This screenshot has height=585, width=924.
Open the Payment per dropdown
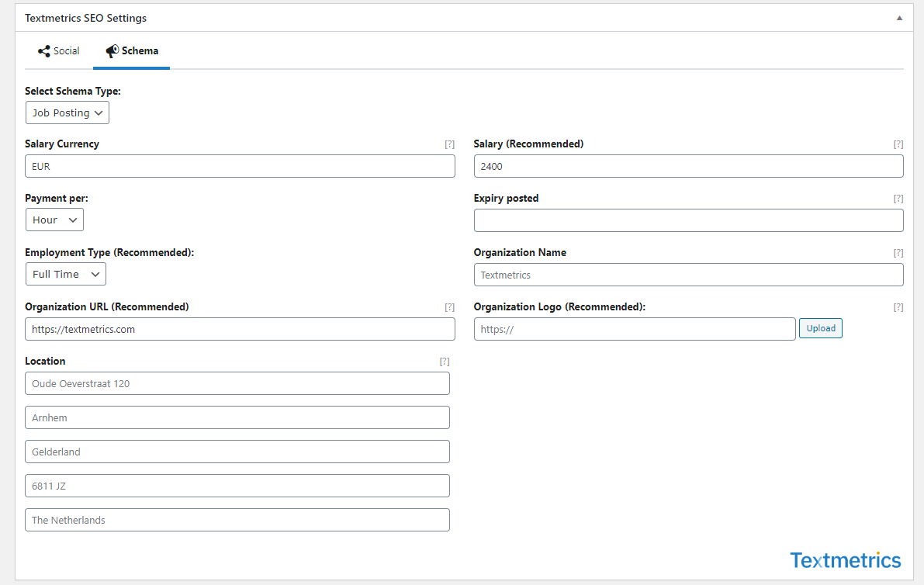click(54, 220)
